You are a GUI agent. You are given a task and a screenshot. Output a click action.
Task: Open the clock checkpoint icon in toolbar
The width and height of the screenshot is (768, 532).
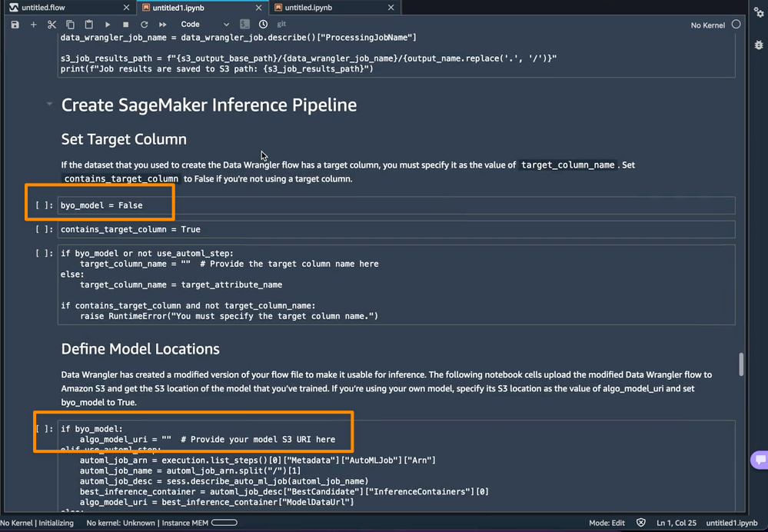[x=263, y=24]
